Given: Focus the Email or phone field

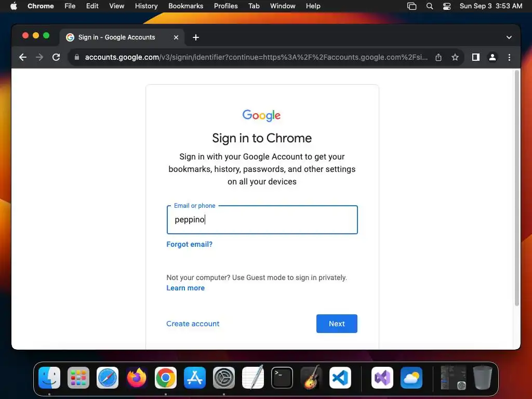Looking at the screenshot, I should [x=262, y=220].
